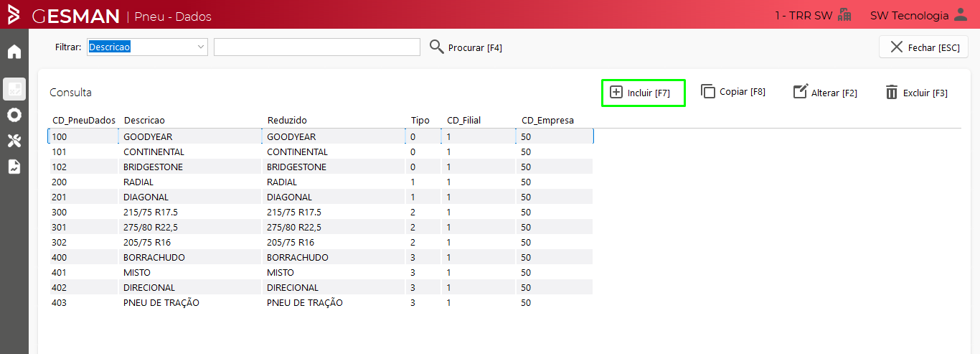
Task: Click the 1 - TRR SW company label
Action: pos(804,15)
